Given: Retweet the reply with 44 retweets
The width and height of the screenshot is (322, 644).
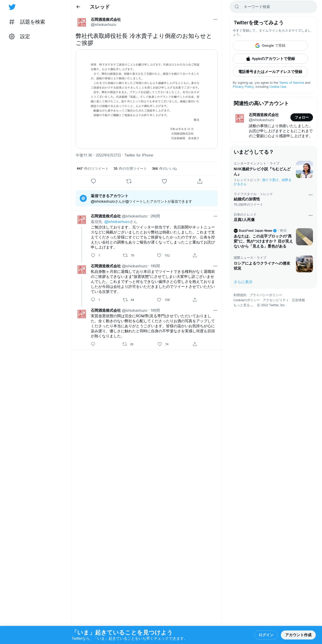Looking at the screenshot, I should [x=125, y=300].
